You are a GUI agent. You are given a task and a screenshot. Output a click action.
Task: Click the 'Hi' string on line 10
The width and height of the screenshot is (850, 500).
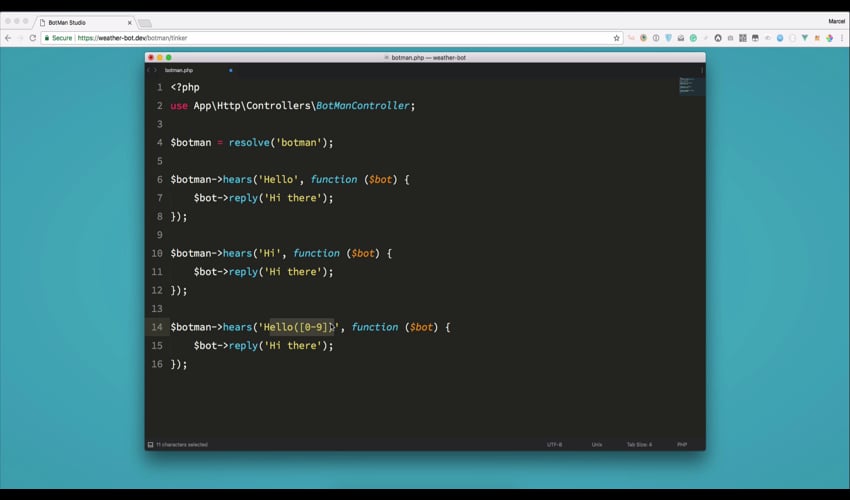click(x=269, y=253)
